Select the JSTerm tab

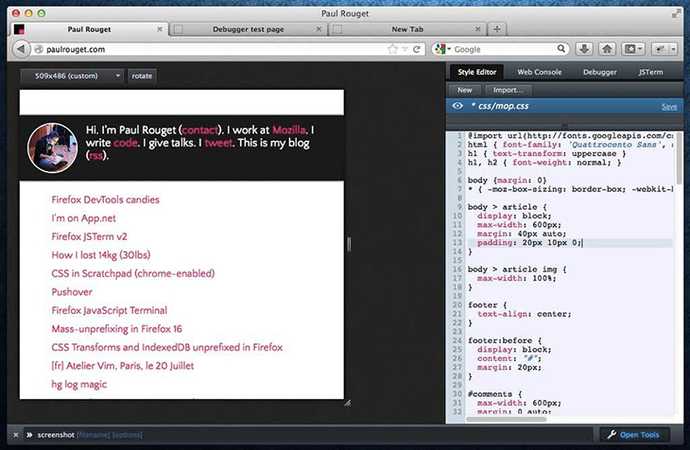pos(651,72)
